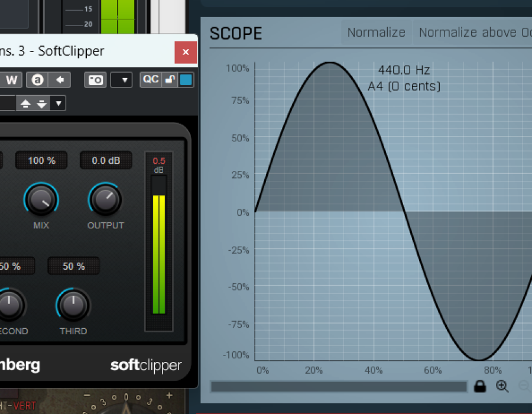532x414 pixels.
Task: Click the 0.0 dB output value field
Action: tap(106, 160)
